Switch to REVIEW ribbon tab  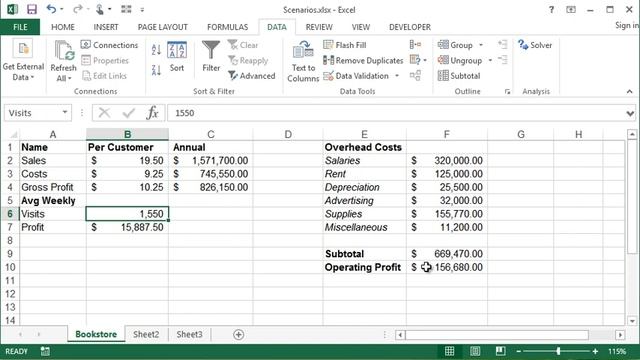pyautogui.click(x=319, y=27)
